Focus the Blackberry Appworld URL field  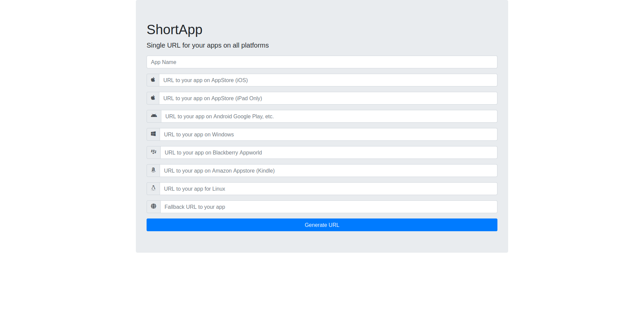point(328,152)
